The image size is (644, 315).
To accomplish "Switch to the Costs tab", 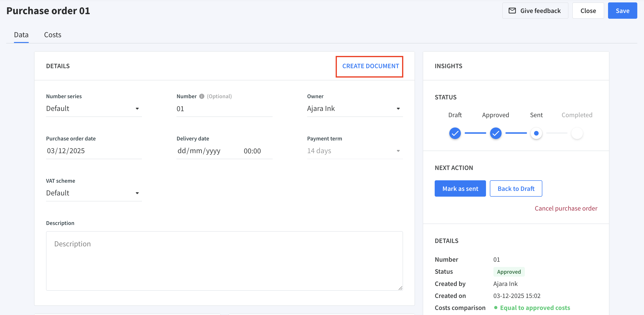I will (53, 35).
